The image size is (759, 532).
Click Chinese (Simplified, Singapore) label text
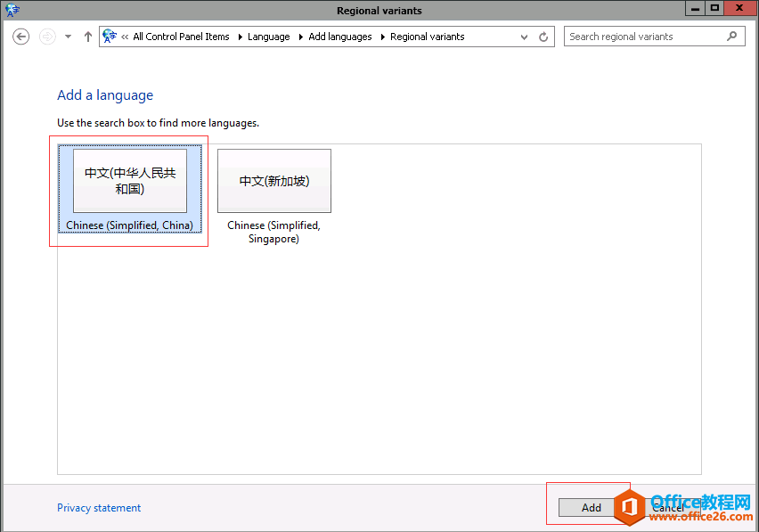coord(274,232)
